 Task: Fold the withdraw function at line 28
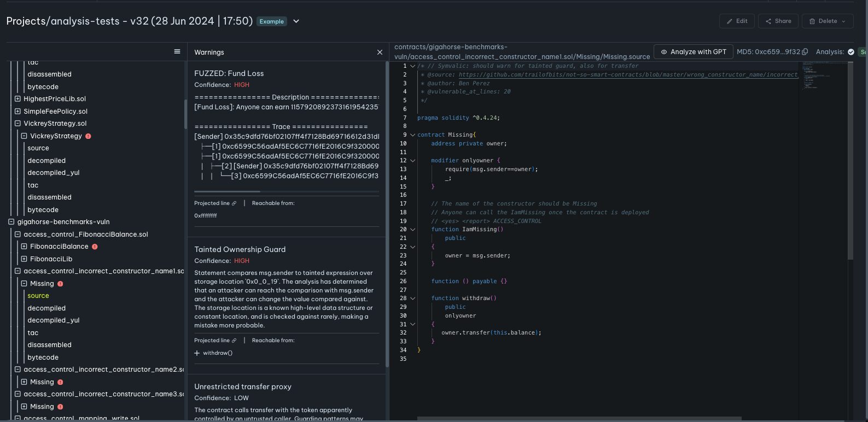pyautogui.click(x=412, y=298)
